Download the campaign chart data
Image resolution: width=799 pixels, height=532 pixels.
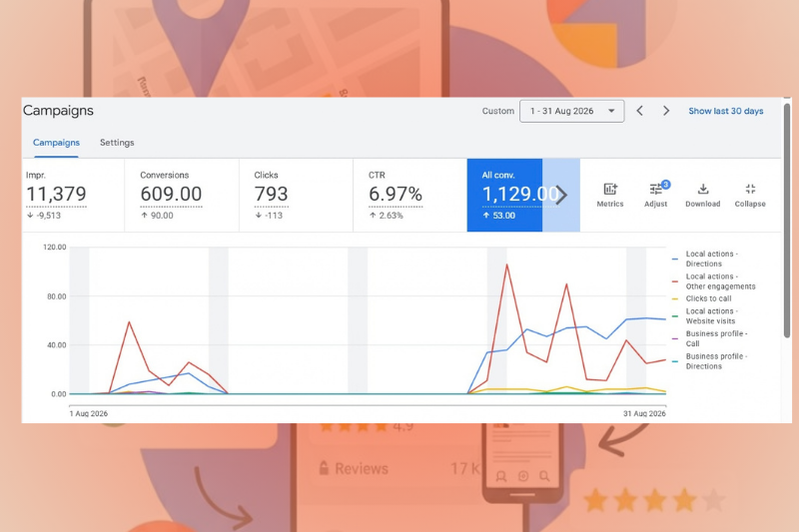tap(703, 195)
